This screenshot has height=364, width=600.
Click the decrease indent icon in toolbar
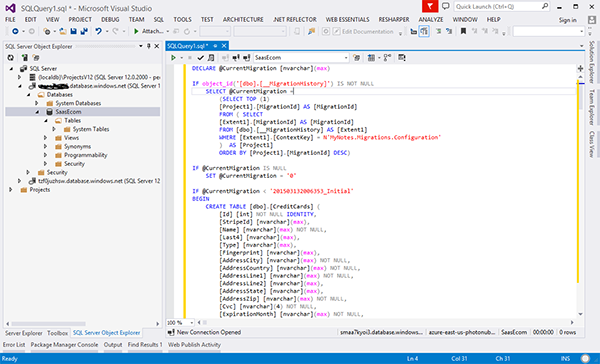click(x=414, y=31)
